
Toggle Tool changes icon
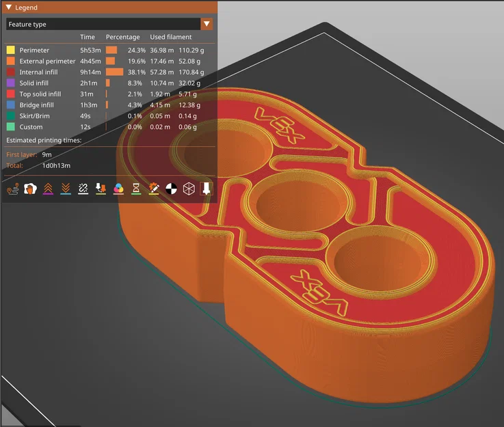[x=101, y=189]
